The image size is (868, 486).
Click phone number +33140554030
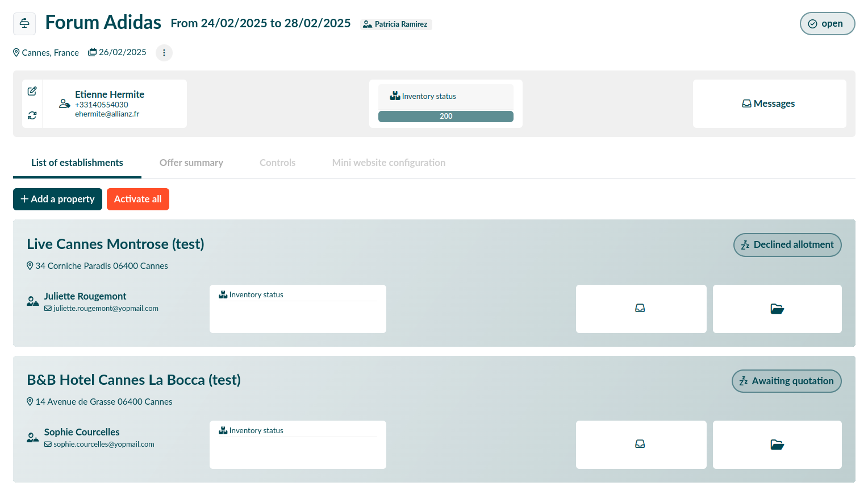tap(102, 105)
